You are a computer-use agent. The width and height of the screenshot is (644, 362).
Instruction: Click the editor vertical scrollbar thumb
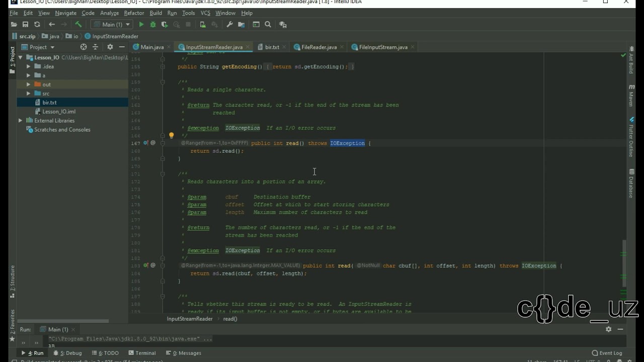(624, 263)
